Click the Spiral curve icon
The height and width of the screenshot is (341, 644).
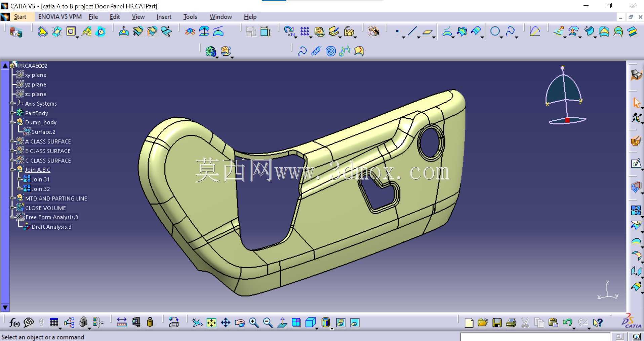331,51
